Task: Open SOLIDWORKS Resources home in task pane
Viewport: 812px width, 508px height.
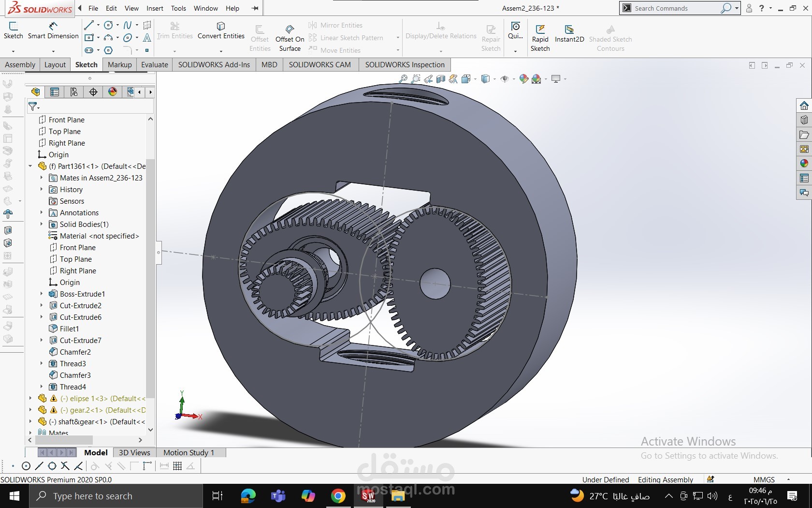Action: pos(804,105)
